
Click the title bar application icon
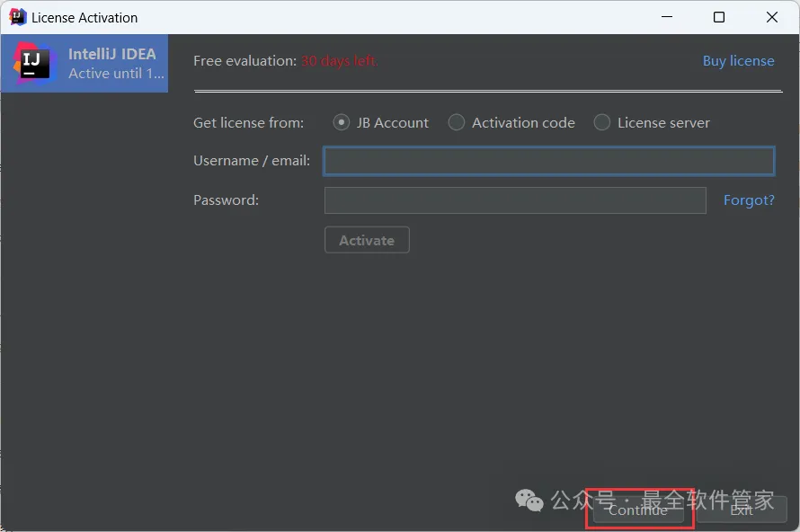click(17, 17)
